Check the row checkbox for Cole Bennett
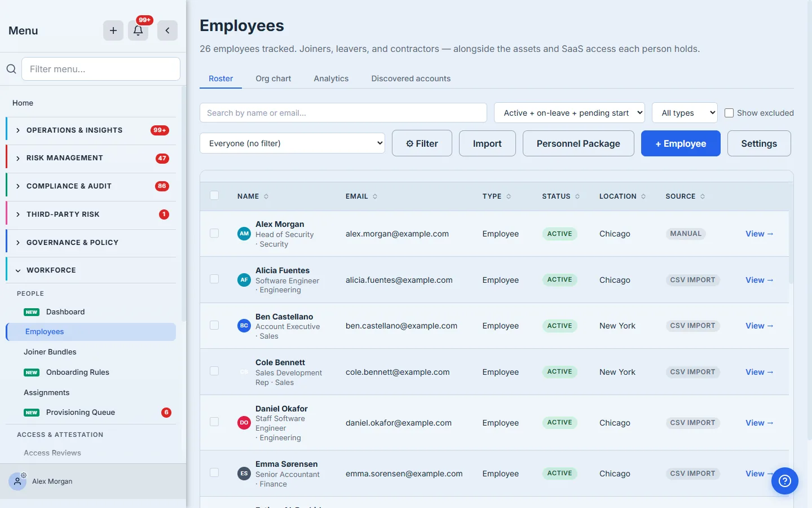Image resolution: width=812 pixels, height=508 pixels. point(214,371)
